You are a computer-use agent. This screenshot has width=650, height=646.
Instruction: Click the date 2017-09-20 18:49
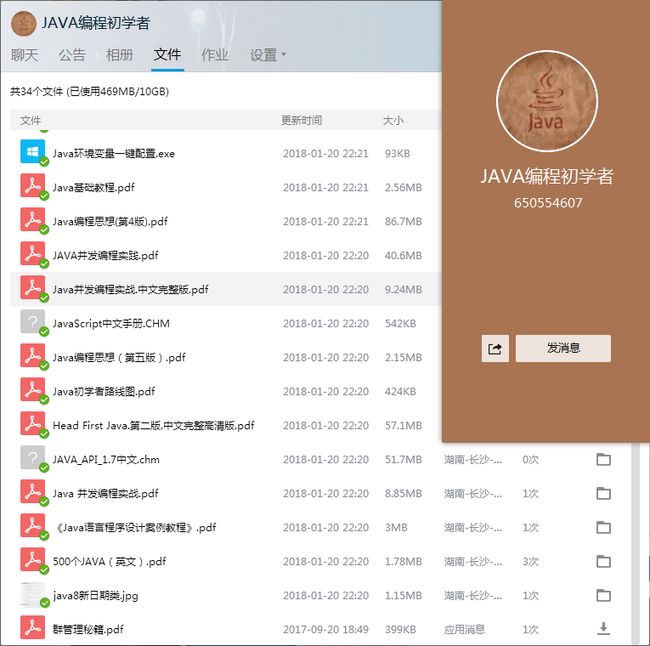[x=325, y=629]
